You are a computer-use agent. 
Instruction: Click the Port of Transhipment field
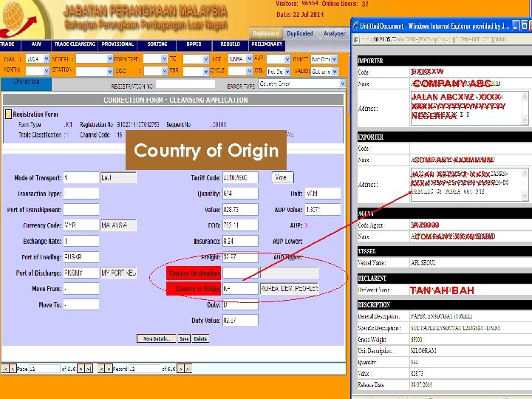coord(81,209)
